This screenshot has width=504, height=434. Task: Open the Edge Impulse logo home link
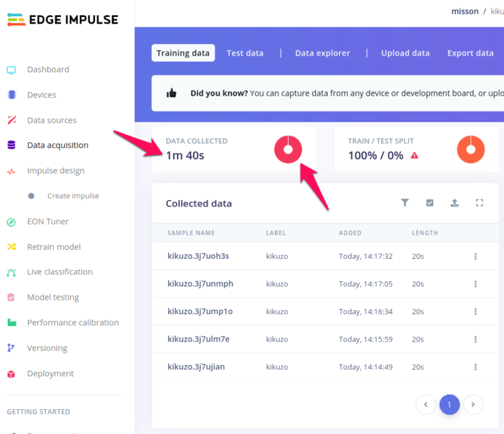[63, 20]
